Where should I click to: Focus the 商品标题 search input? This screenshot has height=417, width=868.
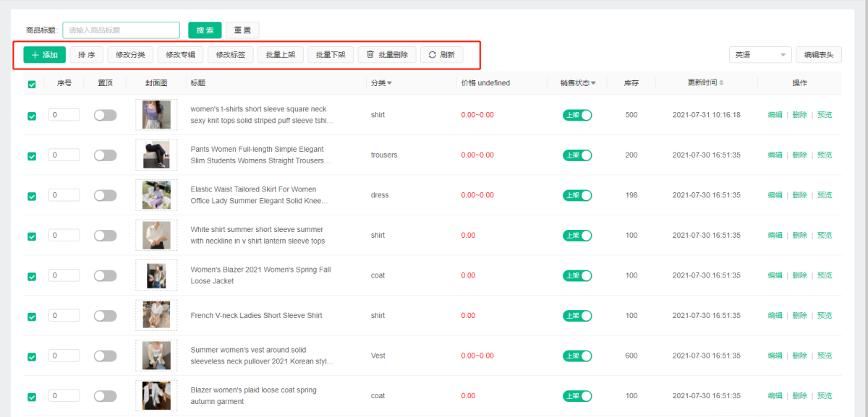121,30
